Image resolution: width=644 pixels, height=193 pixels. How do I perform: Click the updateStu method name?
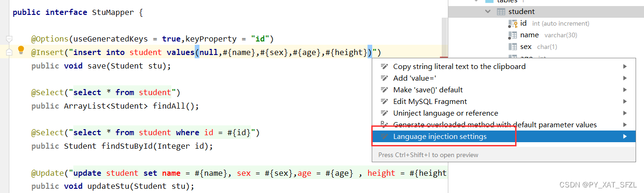(108, 186)
